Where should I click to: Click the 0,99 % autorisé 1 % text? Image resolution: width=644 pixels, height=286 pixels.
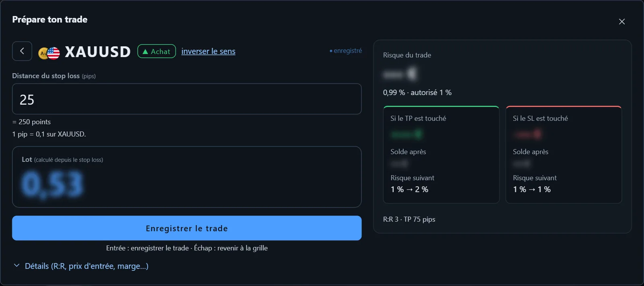[x=417, y=93]
